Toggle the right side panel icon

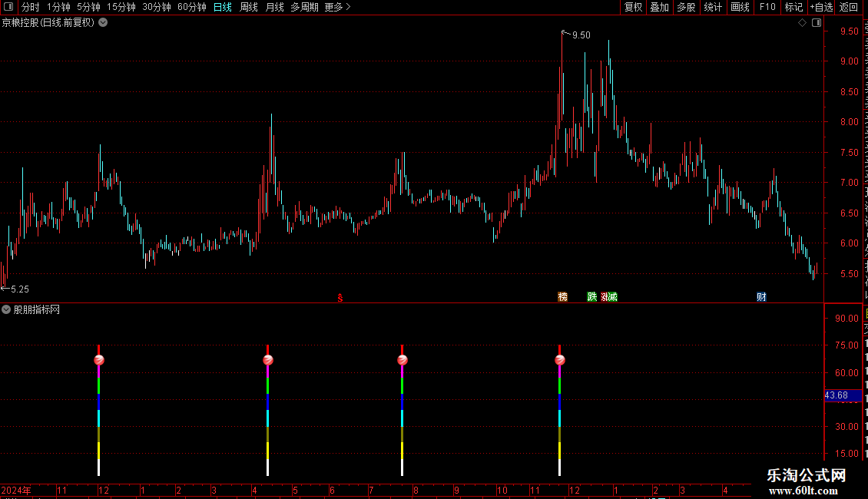tap(817, 23)
